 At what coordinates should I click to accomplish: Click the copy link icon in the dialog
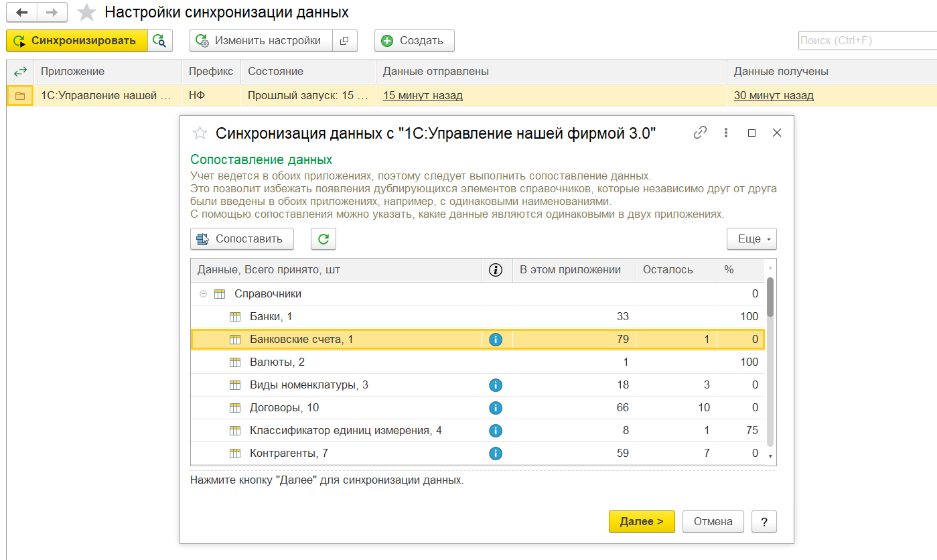(x=700, y=133)
